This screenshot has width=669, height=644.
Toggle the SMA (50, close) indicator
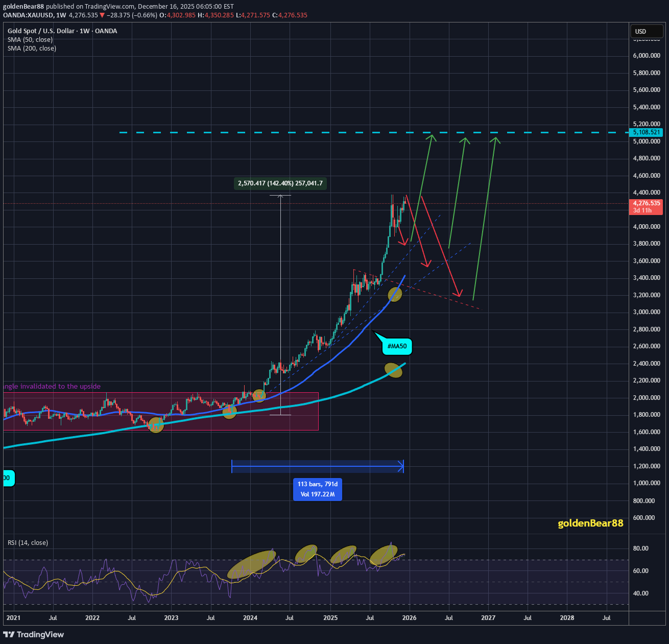(x=30, y=39)
